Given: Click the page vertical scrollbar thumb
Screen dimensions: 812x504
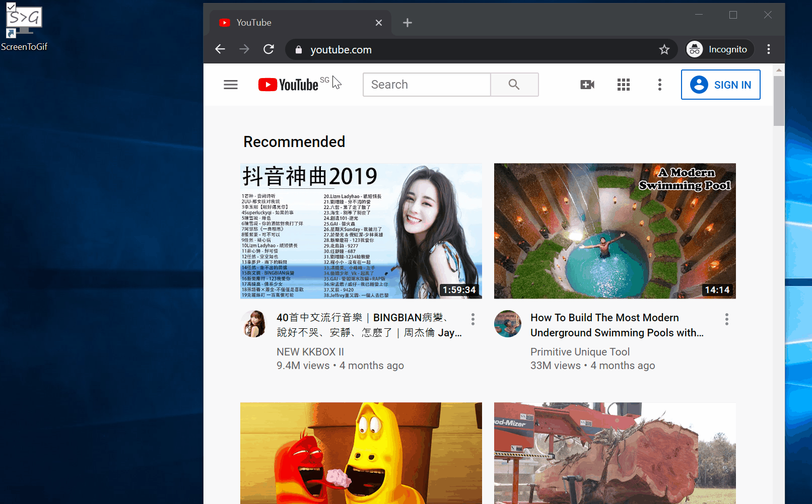Looking at the screenshot, I should pyautogui.click(x=779, y=101).
